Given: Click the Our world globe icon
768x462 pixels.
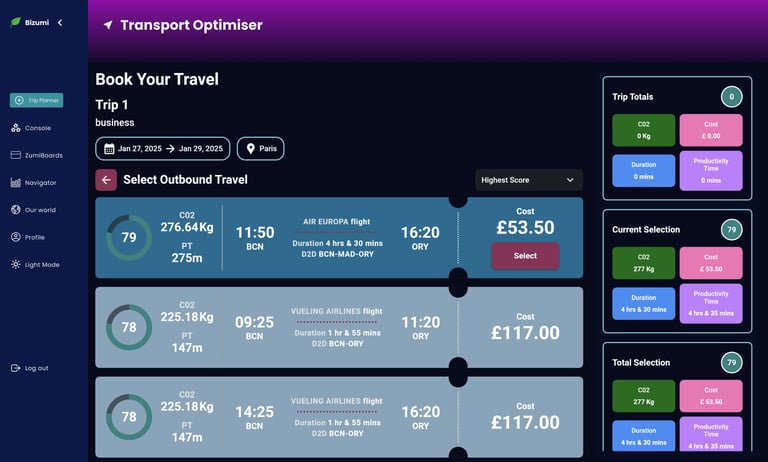Looking at the screenshot, I should pos(16,210).
